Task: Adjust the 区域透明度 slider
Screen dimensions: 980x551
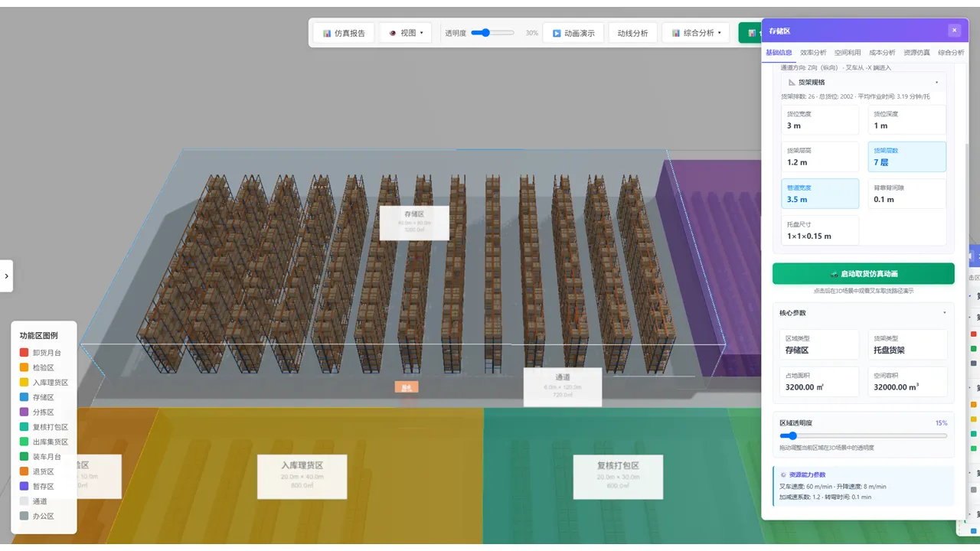Action: tap(864, 435)
